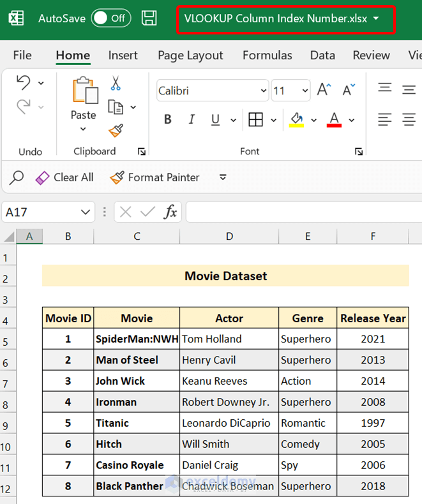Click the Borders icon
The width and height of the screenshot is (422, 504).
click(x=256, y=119)
